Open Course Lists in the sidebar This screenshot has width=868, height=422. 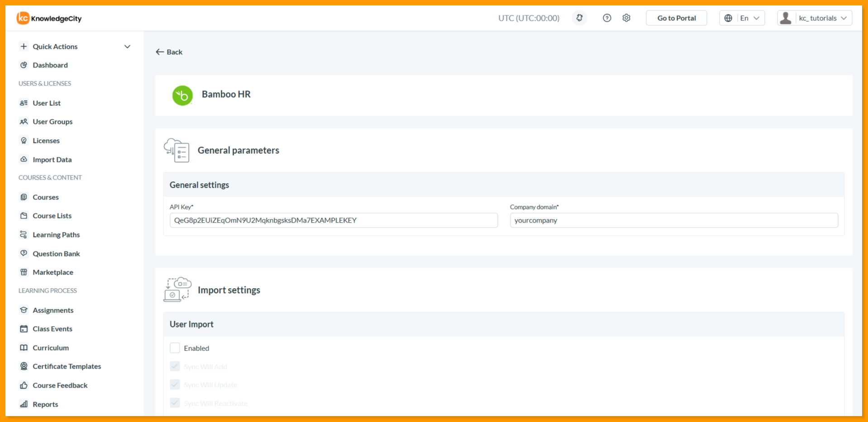(52, 216)
